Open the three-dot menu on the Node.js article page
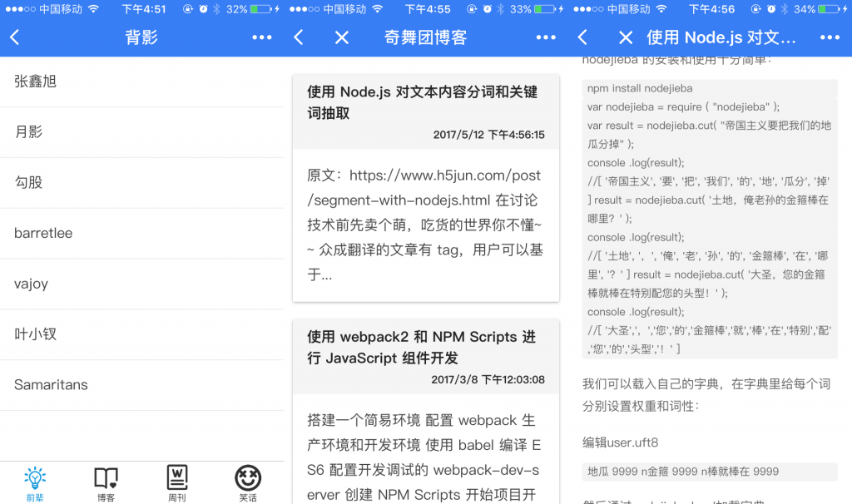This screenshot has width=852, height=504. pos(830,37)
